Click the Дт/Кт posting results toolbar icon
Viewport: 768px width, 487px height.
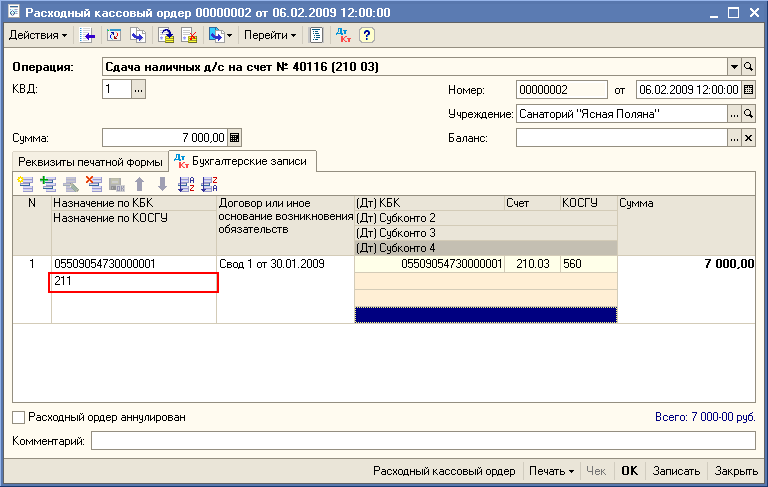pyautogui.click(x=343, y=35)
